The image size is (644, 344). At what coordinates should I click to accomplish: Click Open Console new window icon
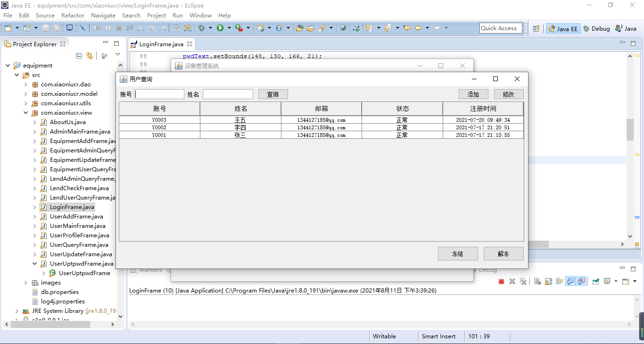(x=626, y=281)
